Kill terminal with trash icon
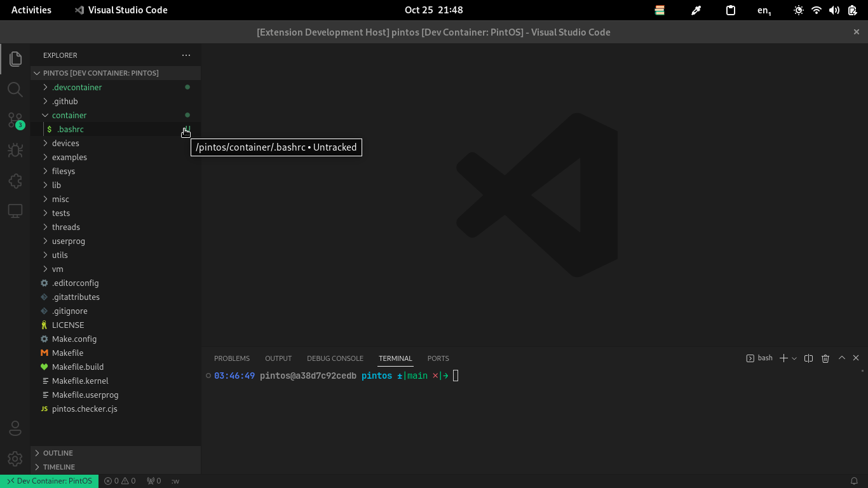Viewport: 868px width, 488px height. 825,358
